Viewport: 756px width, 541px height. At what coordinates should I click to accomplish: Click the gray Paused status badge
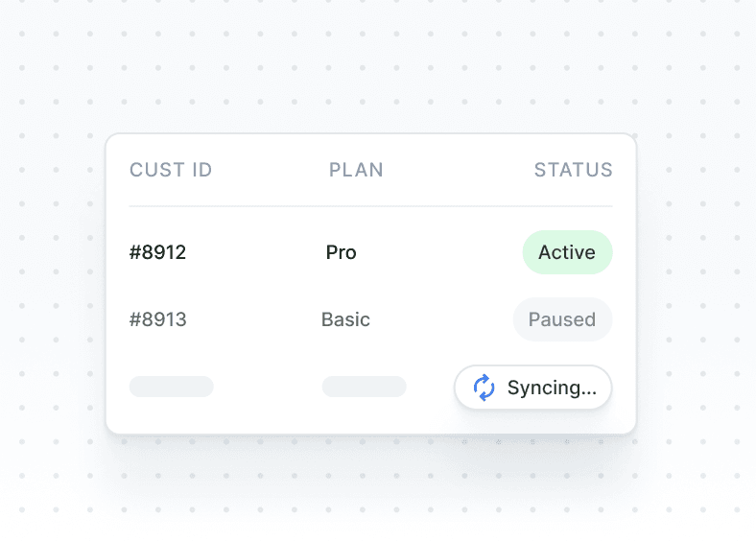pyautogui.click(x=562, y=320)
